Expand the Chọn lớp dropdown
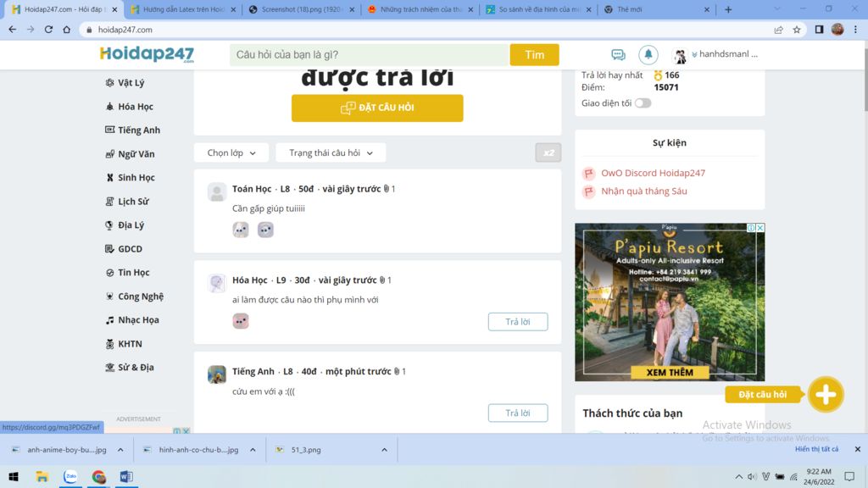 [231, 152]
